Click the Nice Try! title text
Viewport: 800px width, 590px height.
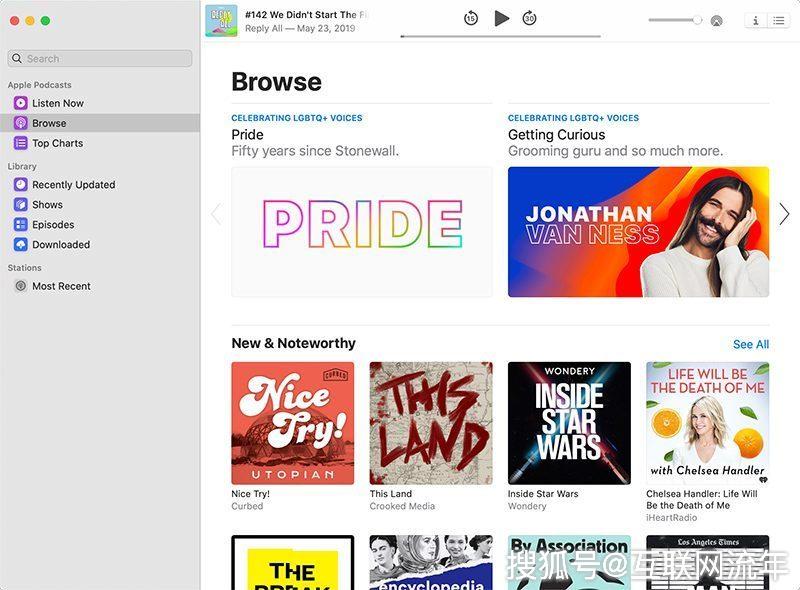point(251,494)
